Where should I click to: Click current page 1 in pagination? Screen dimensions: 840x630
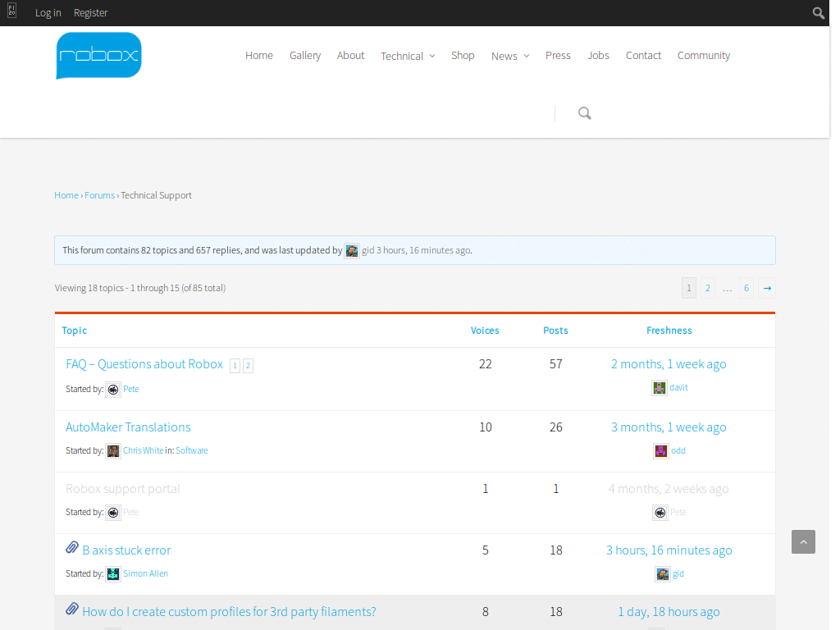(689, 288)
